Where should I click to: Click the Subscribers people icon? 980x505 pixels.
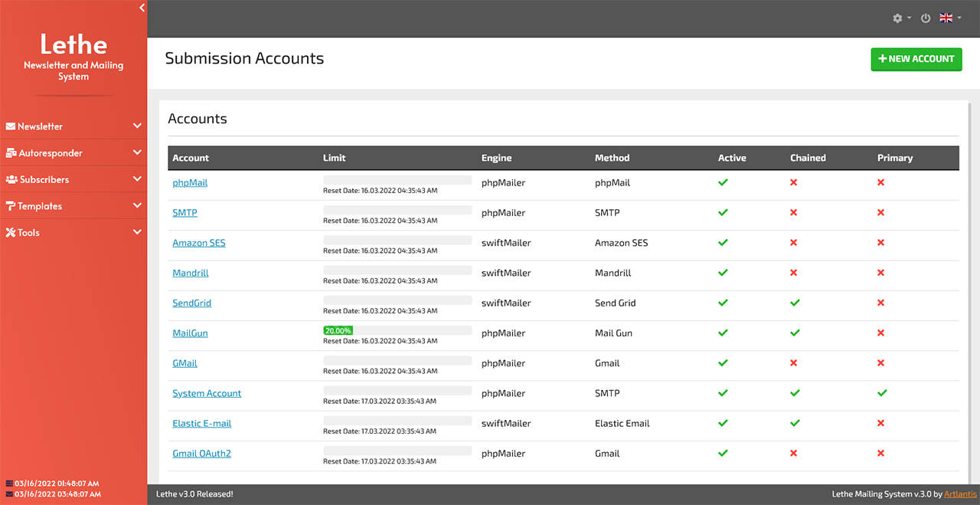click(x=12, y=179)
